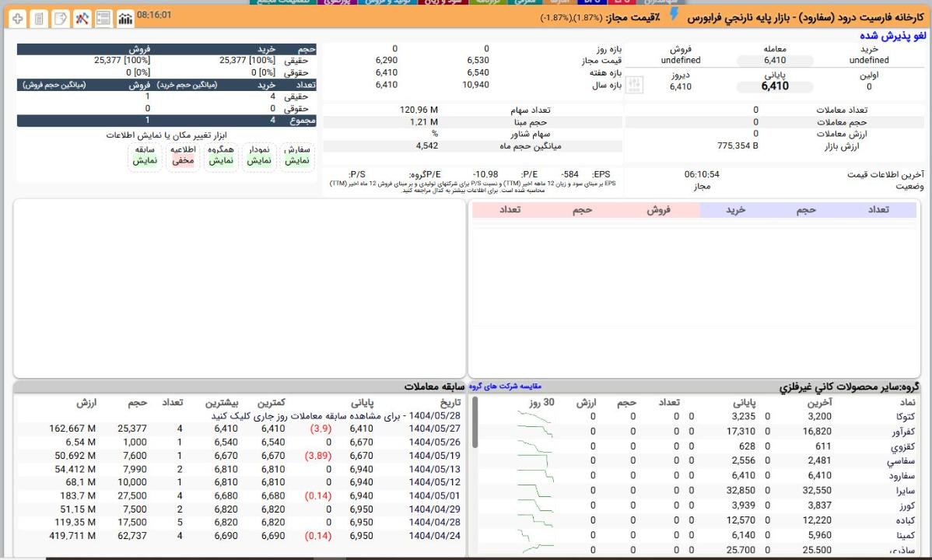This screenshot has width=932, height=560.
Task: Click the list view panel icon
Action: click(x=103, y=18)
